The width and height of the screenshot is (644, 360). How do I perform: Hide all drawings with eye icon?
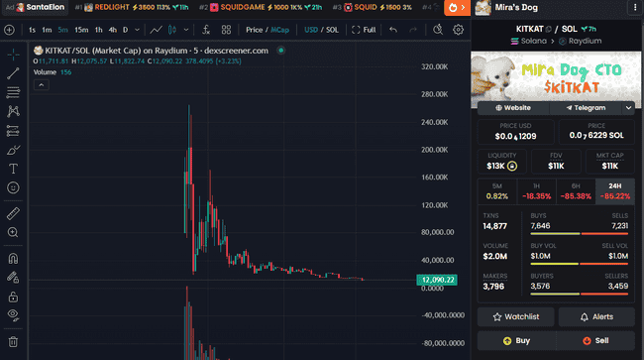13,315
